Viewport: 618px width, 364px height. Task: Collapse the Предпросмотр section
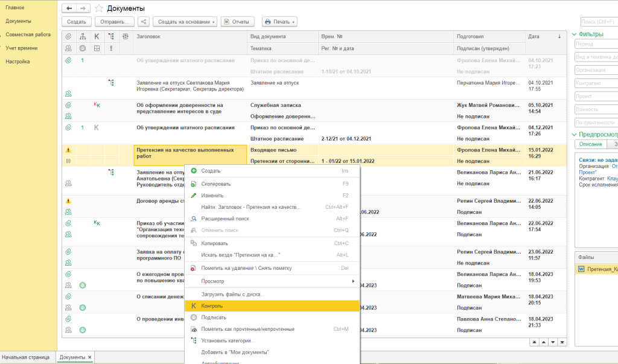[x=574, y=134]
